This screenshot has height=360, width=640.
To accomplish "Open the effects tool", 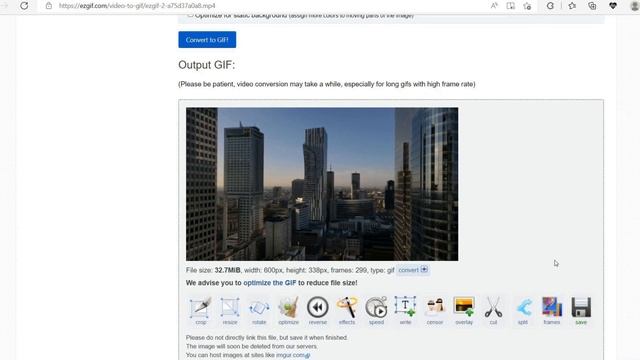I will (347, 311).
